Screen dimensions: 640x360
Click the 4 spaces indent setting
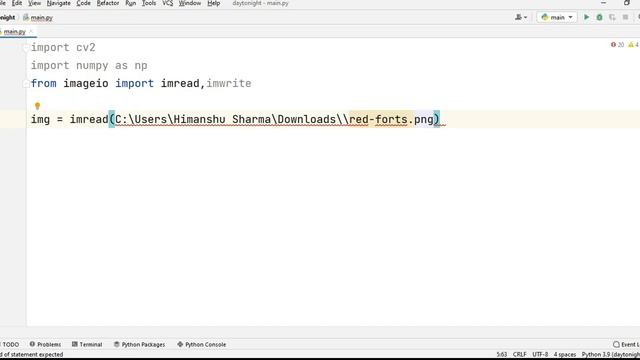point(565,354)
